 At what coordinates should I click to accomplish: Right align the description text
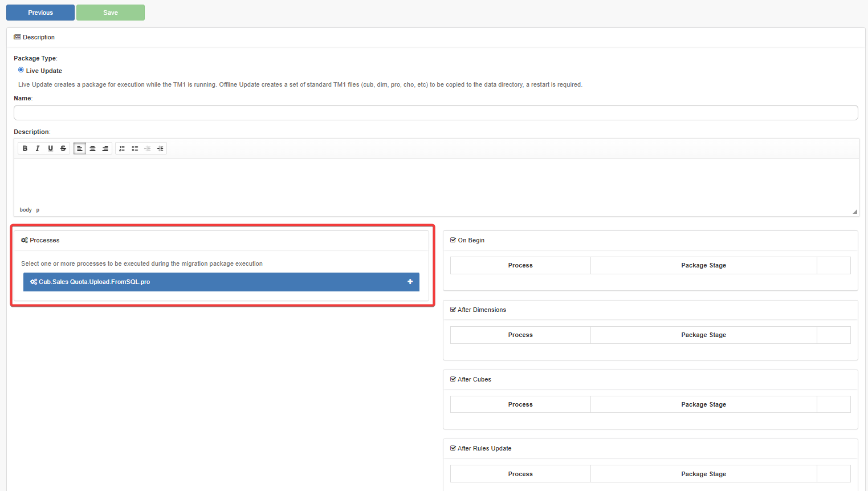point(105,148)
